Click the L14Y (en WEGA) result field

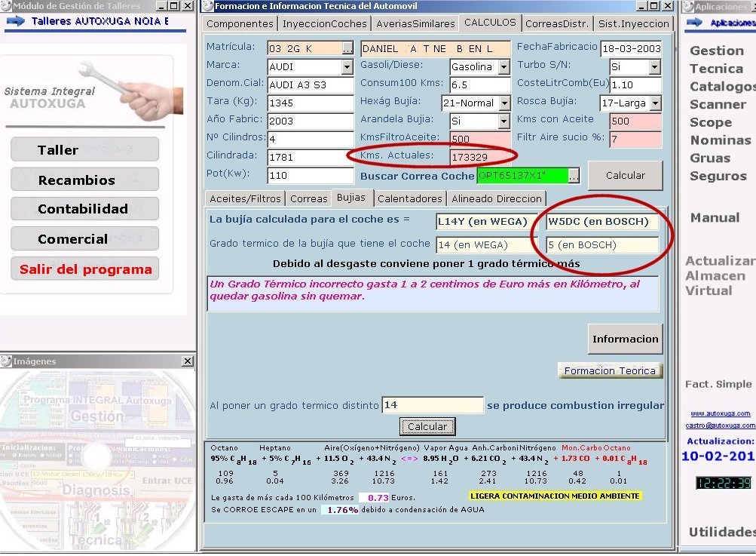pos(486,222)
